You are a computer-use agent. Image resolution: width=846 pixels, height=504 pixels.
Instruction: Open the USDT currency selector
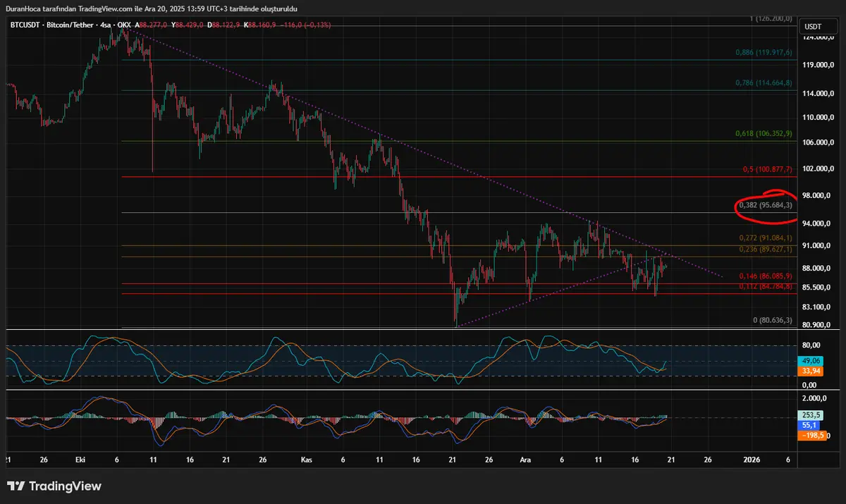click(x=813, y=27)
